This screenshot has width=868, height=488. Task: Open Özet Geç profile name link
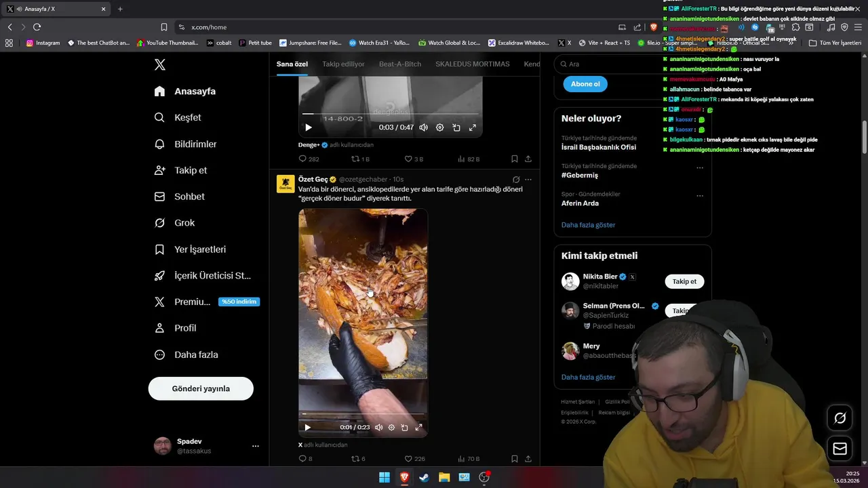click(313, 180)
